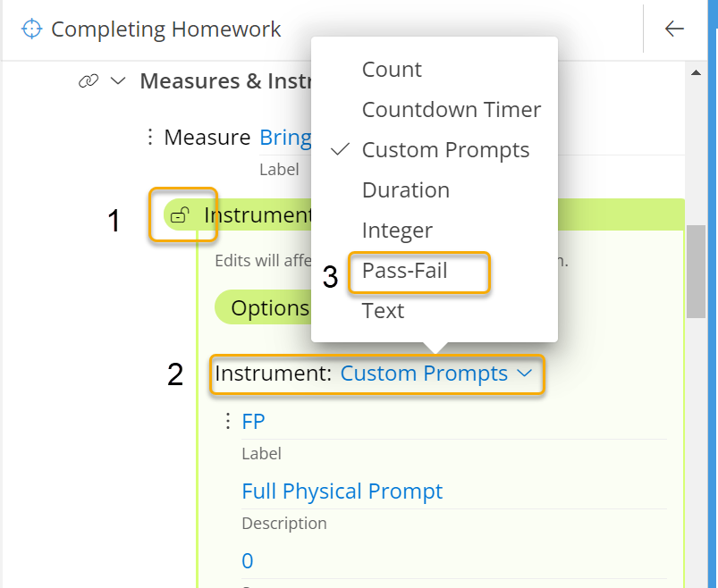This screenshot has height=588, width=718.
Task: Click the unlock padlock on the Instrument row
Action: point(181,214)
